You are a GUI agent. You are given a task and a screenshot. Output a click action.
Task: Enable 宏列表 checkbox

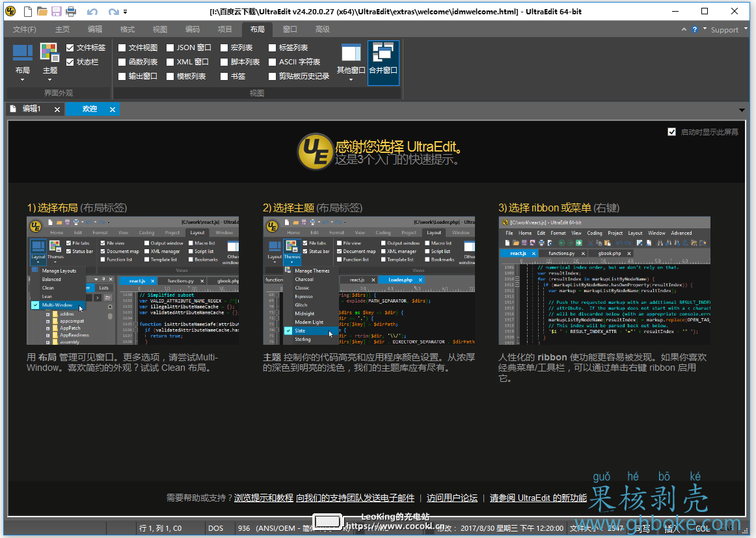(x=224, y=47)
